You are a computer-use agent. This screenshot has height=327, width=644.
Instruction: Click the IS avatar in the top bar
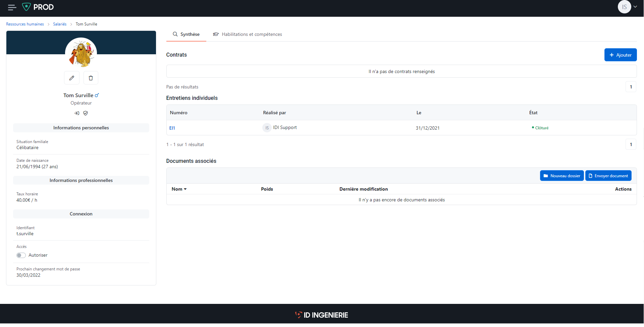625,7
